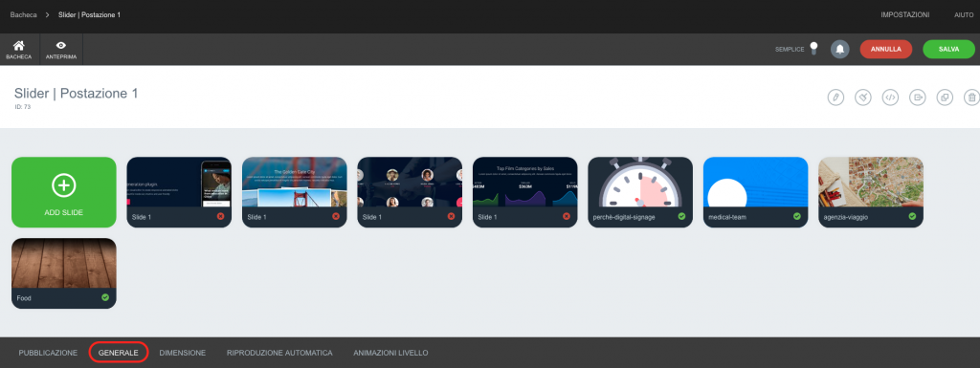This screenshot has height=368, width=980.
Task: Go to Bacheca via the home icon
Action: (x=19, y=50)
